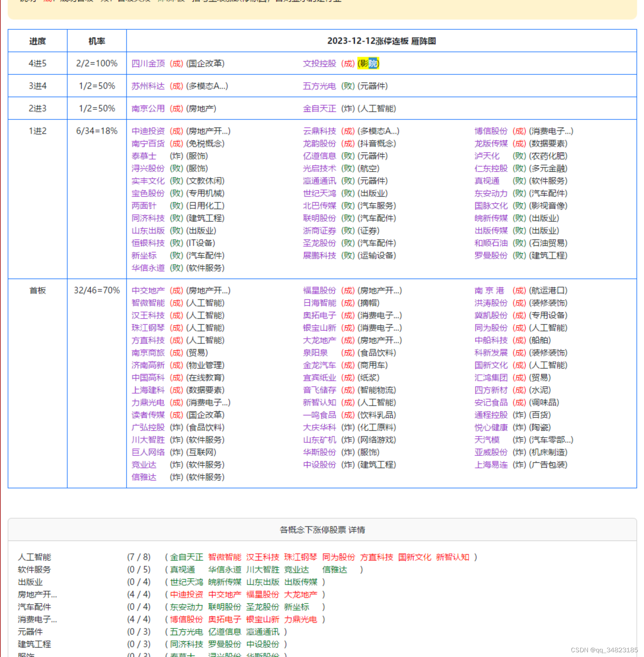Select the 2/2=100% probability cell

97,64
